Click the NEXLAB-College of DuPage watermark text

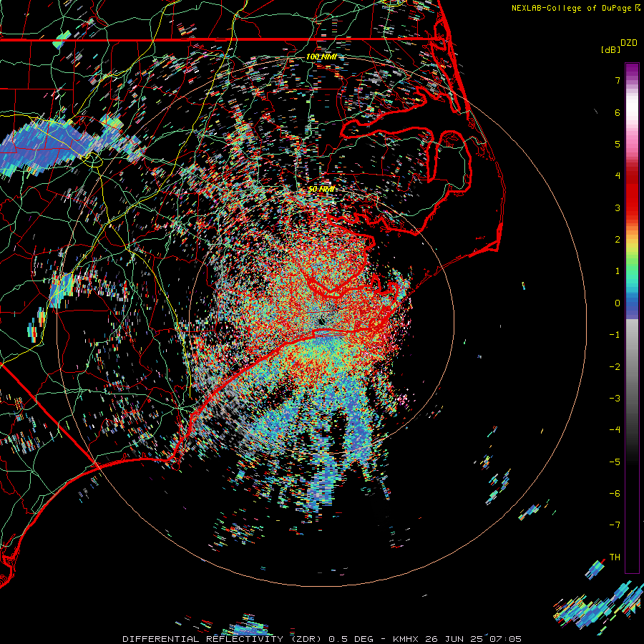pos(571,8)
